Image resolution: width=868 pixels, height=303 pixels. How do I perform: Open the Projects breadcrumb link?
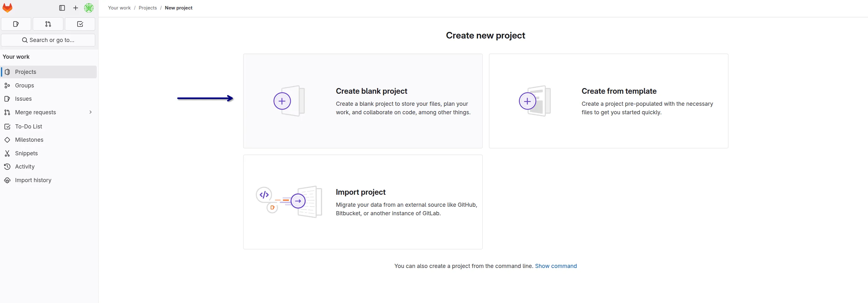147,8
